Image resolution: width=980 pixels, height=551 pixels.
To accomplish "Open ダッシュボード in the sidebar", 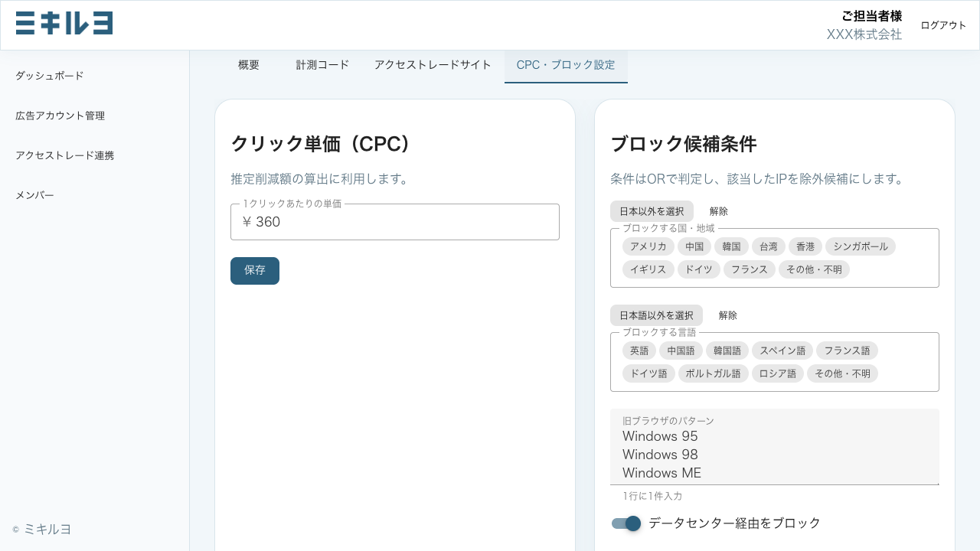I will (x=50, y=76).
